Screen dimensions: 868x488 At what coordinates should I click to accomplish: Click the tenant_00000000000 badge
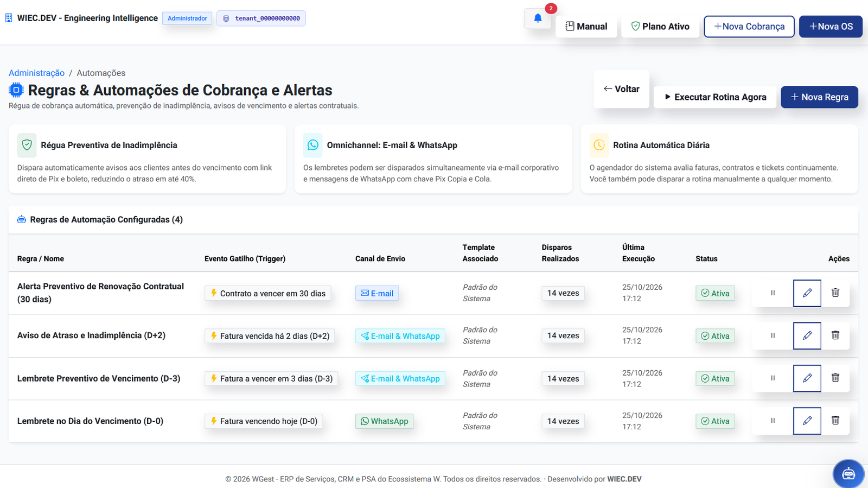pos(261,18)
